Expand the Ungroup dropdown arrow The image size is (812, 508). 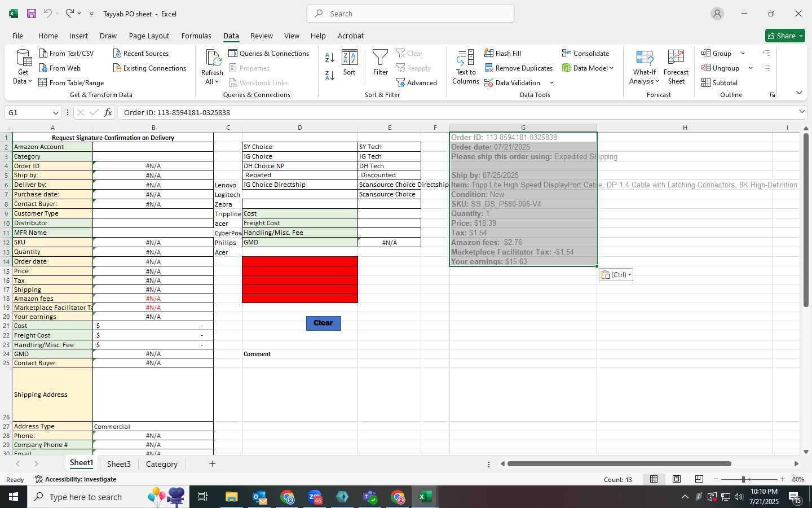(x=751, y=68)
